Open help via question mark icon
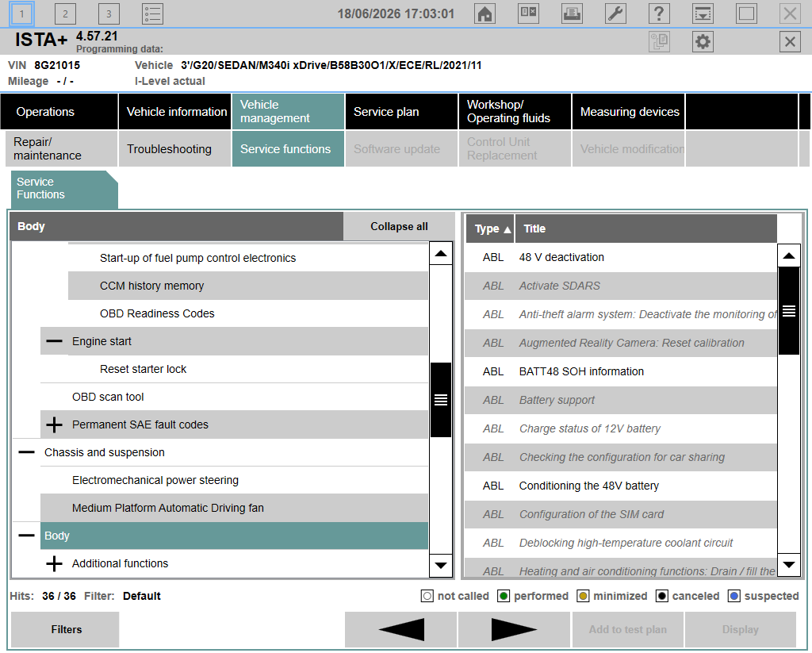The width and height of the screenshot is (812, 653). point(659,13)
